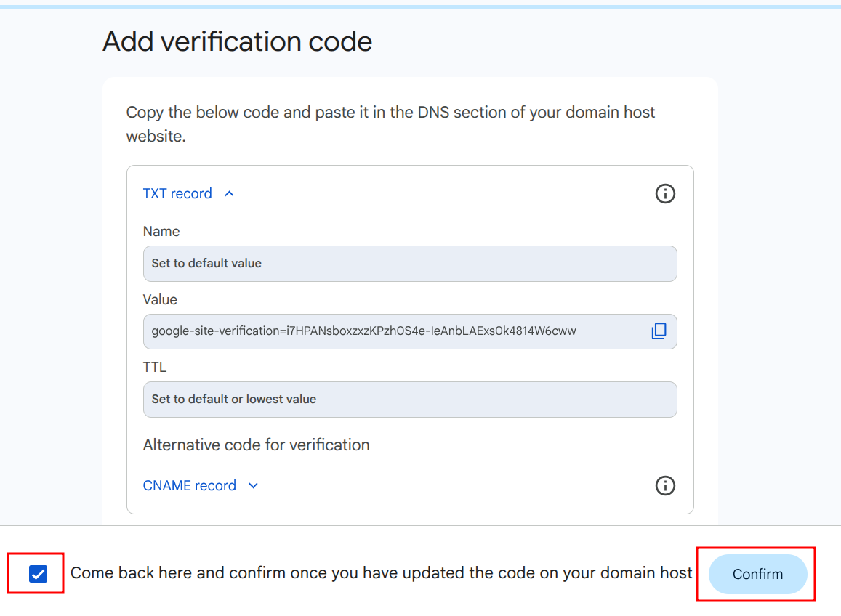Open info icon for TXT record
The image size is (841, 616).
click(665, 194)
